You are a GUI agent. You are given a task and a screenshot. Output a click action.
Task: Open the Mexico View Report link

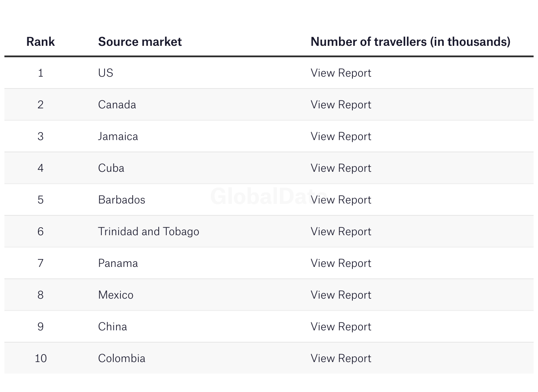341,295
